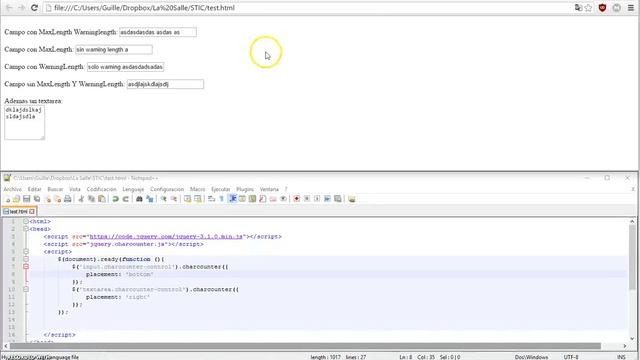640x360 pixels.
Task: Select the test.html document tab
Action: point(18,211)
